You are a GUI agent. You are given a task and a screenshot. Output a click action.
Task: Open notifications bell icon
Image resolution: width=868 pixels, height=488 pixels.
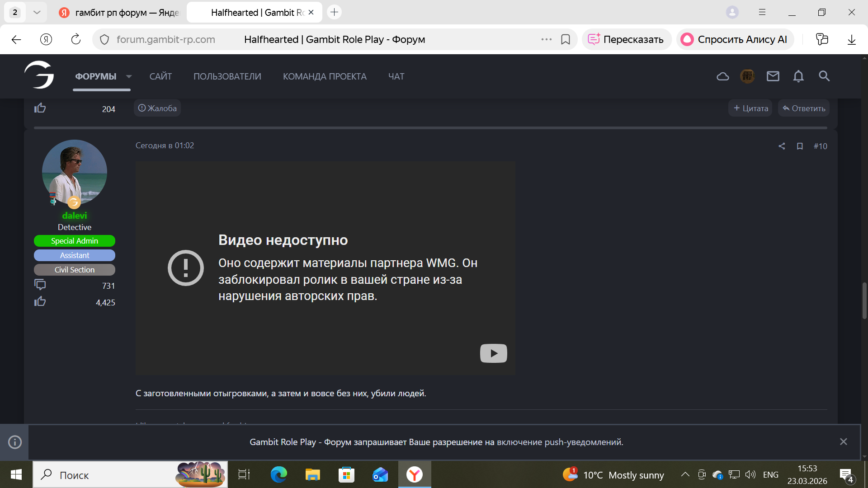click(x=798, y=76)
